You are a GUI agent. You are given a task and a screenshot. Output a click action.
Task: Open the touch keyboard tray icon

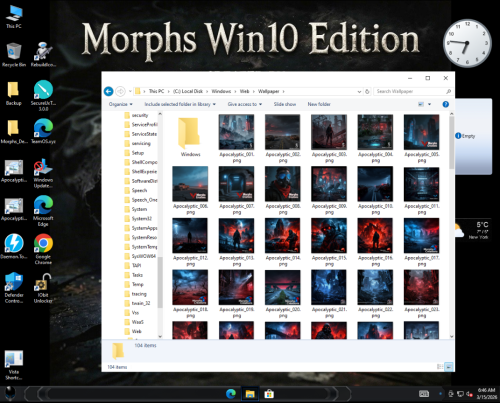click(424, 394)
